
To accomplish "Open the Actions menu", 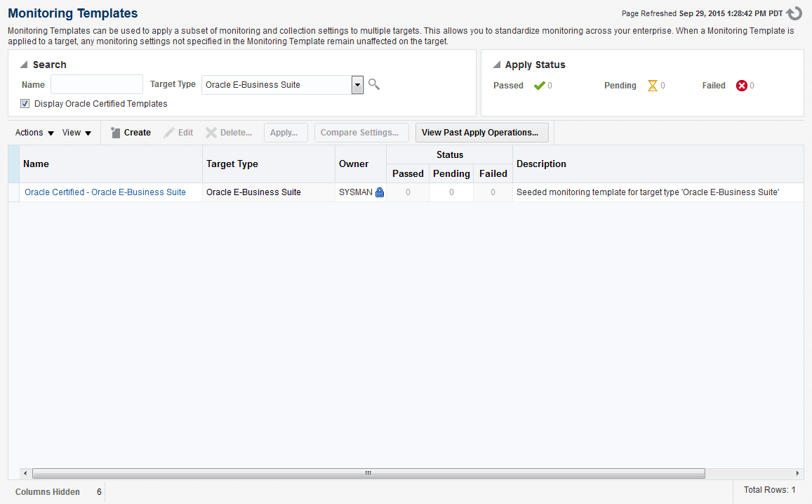I will [x=34, y=133].
